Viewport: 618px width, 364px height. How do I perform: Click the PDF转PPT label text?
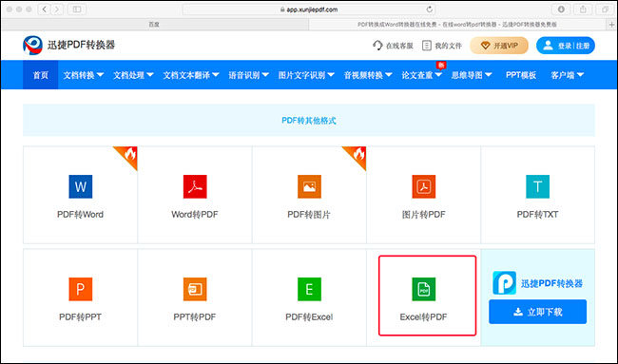(81, 316)
